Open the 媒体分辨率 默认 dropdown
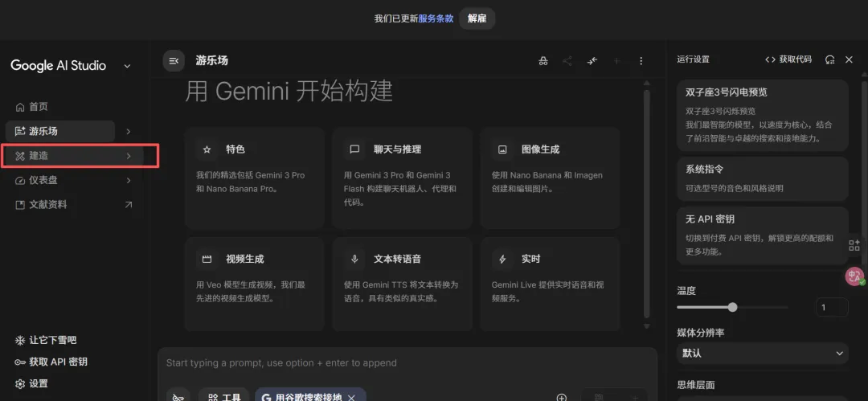The width and height of the screenshot is (868, 401). pos(762,353)
